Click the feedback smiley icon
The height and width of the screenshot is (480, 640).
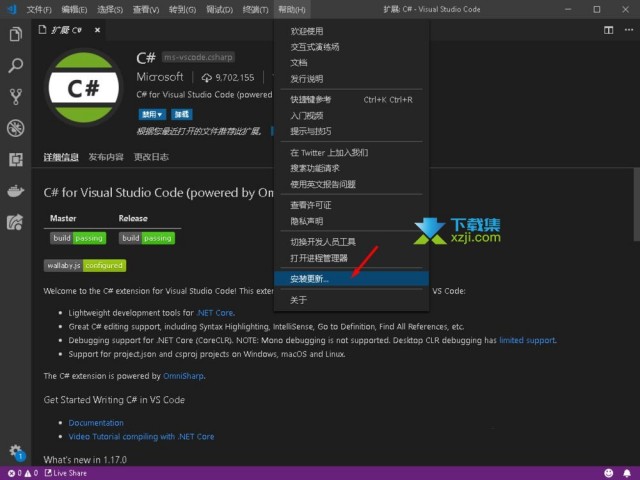608,473
